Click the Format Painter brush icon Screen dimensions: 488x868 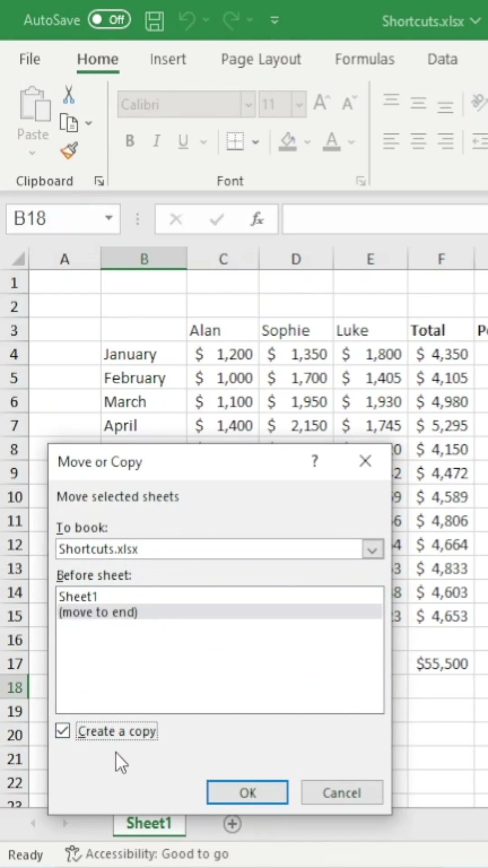69,151
